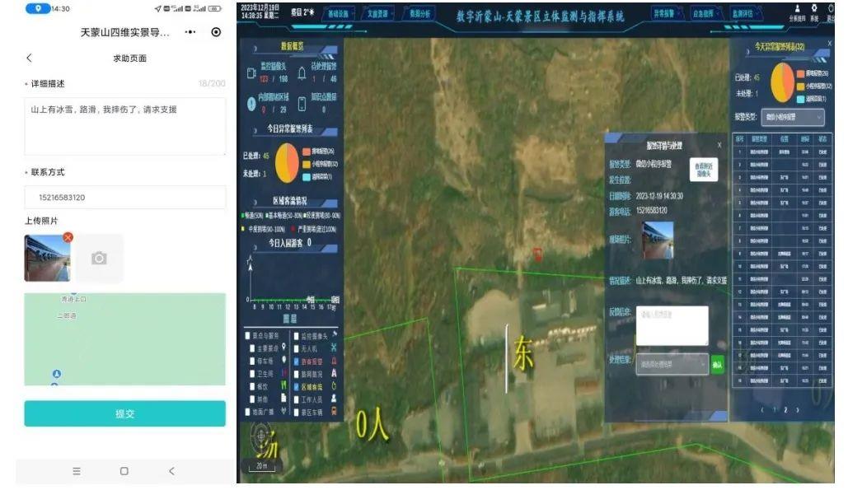Click the system settings gear icon

814,8
